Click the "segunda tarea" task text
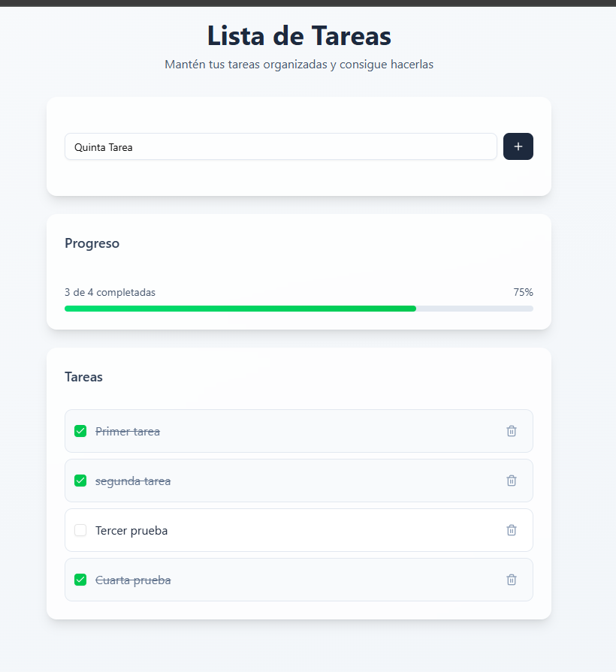The image size is (616, 672). click(x=133, y=481)
